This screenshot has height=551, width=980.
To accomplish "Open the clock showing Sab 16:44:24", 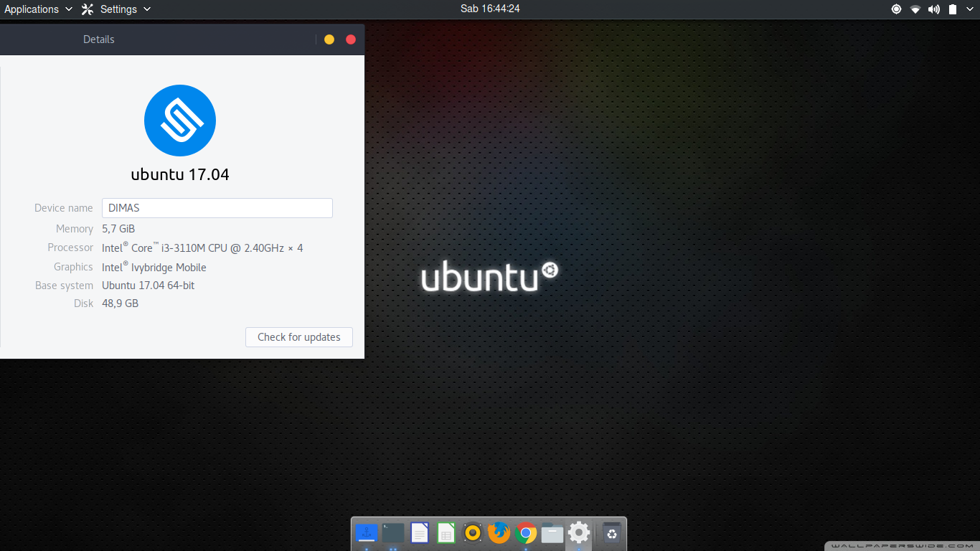I will 490,9.
